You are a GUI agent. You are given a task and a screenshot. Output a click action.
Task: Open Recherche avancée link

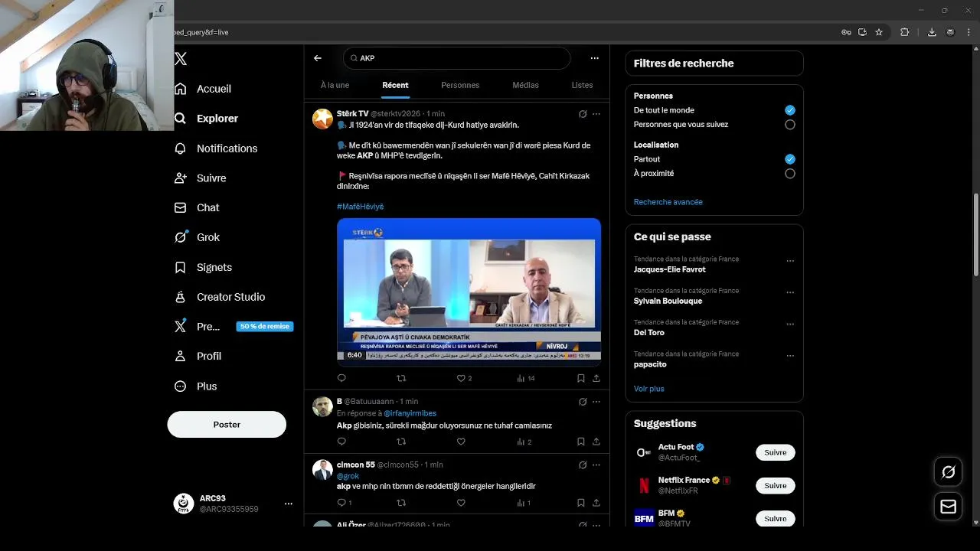(668, 202)
